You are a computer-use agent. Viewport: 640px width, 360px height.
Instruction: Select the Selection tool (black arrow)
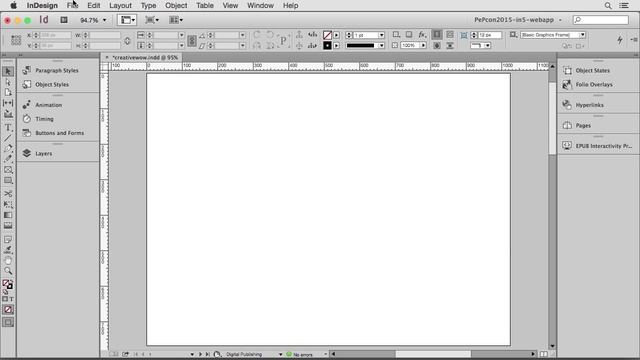(8, 71)
